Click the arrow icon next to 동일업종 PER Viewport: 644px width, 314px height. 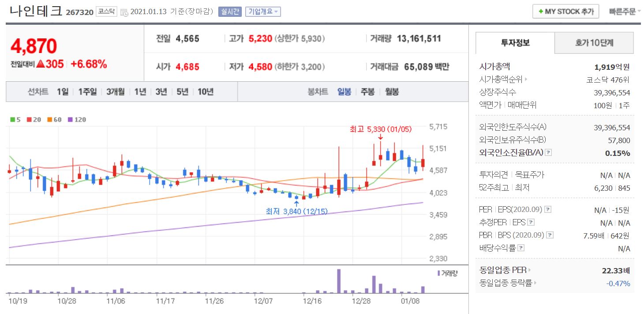click(530, 270)
